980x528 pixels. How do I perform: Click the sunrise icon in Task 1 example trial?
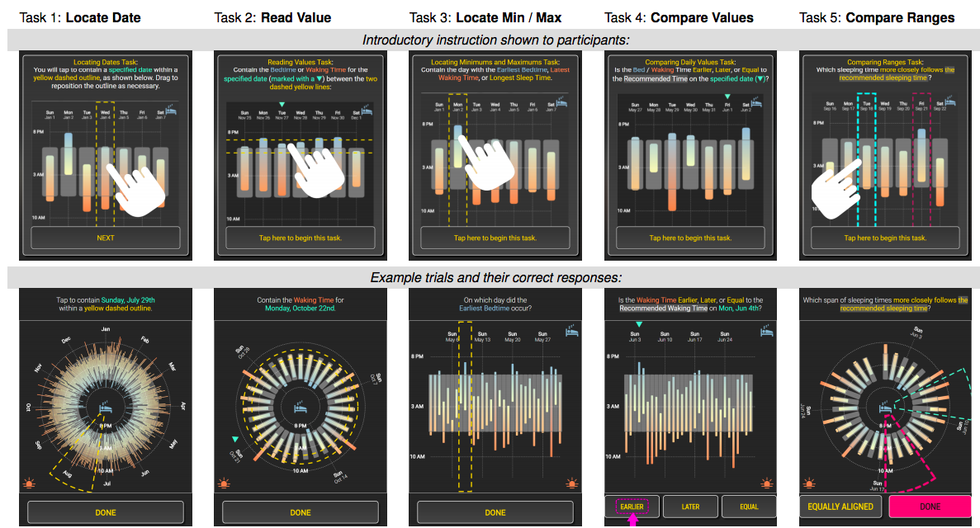pyautogui.click(x=31, y=484)
